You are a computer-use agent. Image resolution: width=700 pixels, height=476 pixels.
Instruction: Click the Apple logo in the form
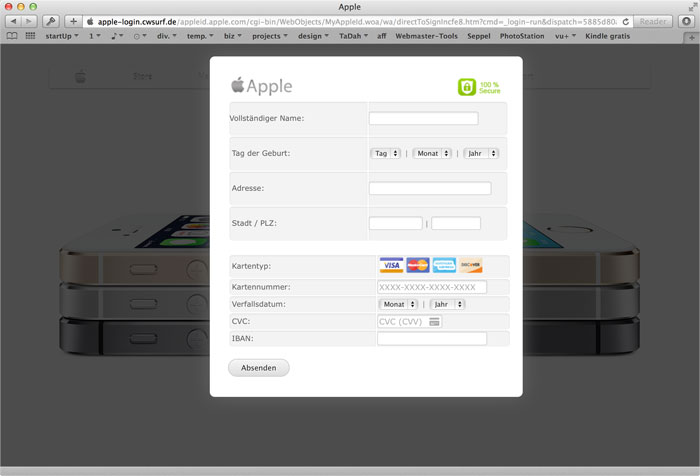click(x=261, y=86)
